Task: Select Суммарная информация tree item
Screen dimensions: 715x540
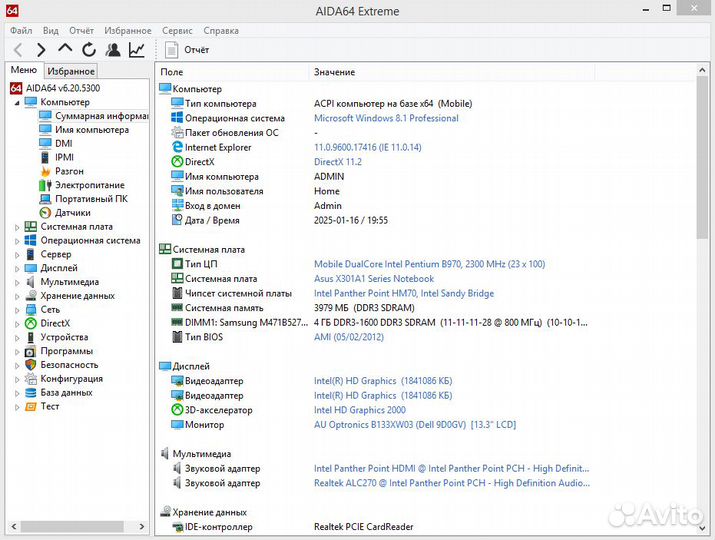Action: (102, 116)
